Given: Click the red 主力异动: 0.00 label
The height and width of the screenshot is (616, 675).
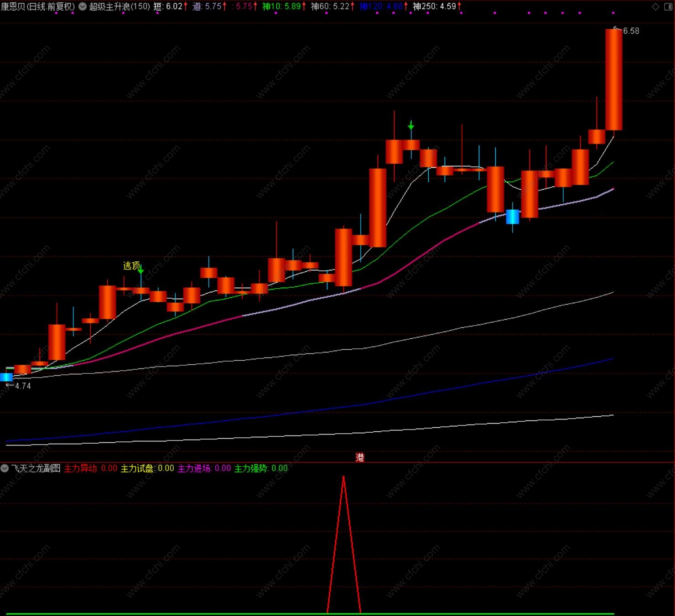Looking at the screenshot, I should tap(90, 468).
